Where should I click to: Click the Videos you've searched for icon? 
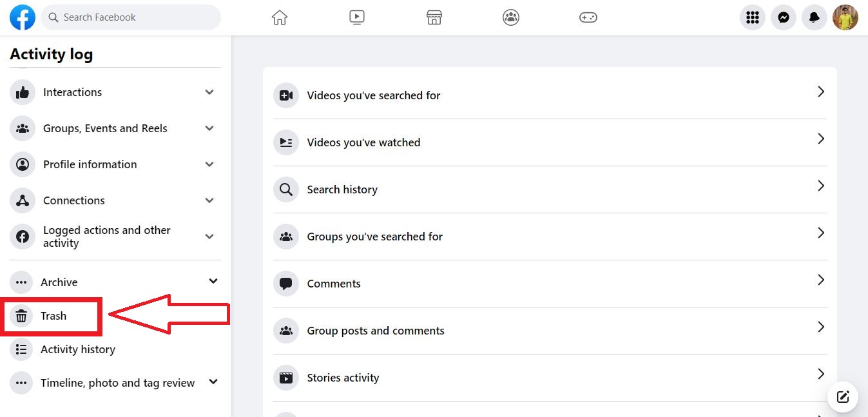click(x=286, y=95)
